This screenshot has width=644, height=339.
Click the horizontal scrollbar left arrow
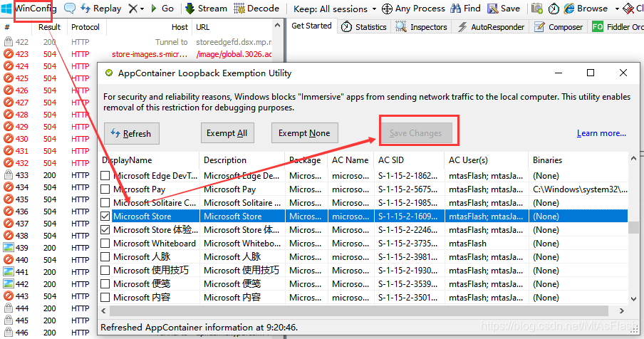pos(103,311)
